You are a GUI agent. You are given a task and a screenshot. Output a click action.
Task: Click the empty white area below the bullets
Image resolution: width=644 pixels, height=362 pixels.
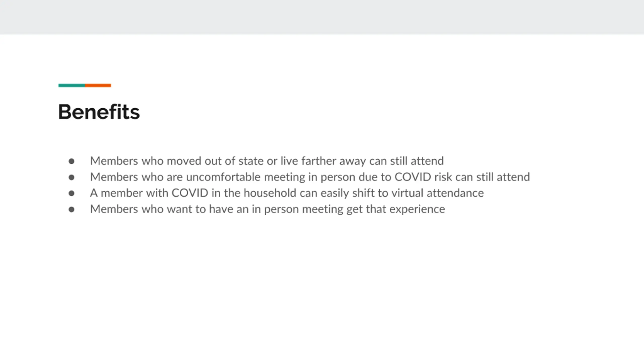click(322, 289)
